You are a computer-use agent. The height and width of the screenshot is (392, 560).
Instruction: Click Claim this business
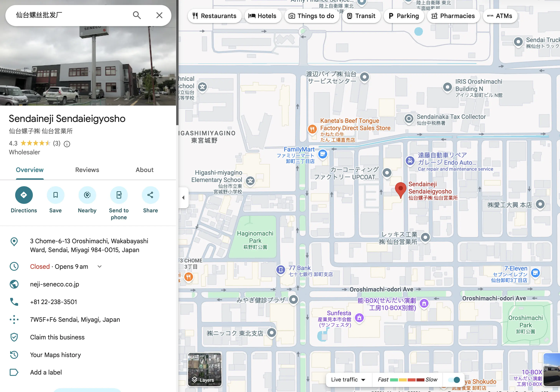point(57,337)
